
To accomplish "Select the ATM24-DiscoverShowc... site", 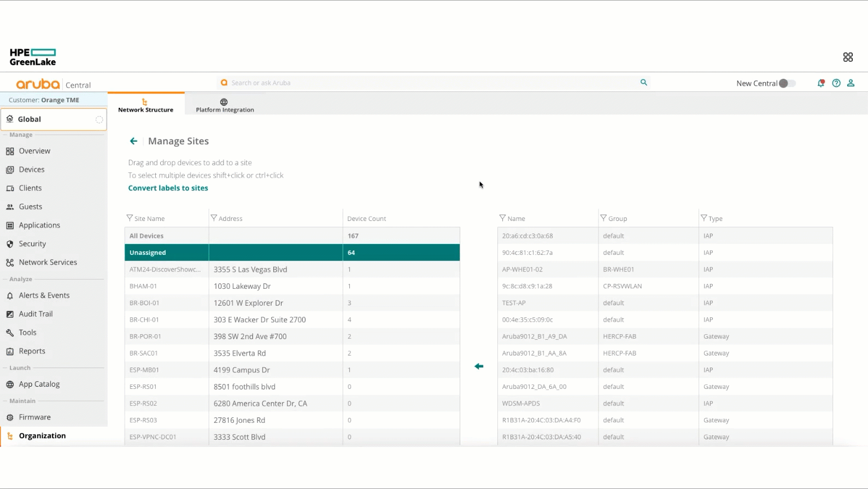I will (x=292, y=270).
